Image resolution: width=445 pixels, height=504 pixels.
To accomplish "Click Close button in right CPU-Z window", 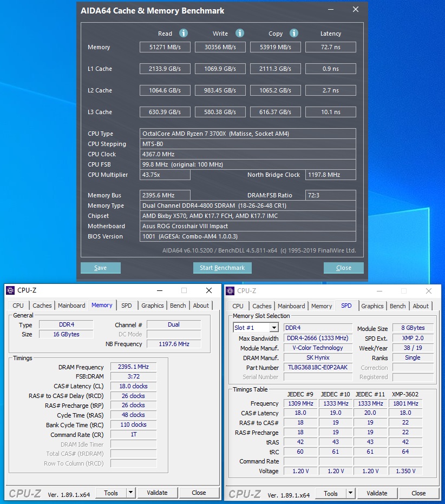I will tap(418, 493).
